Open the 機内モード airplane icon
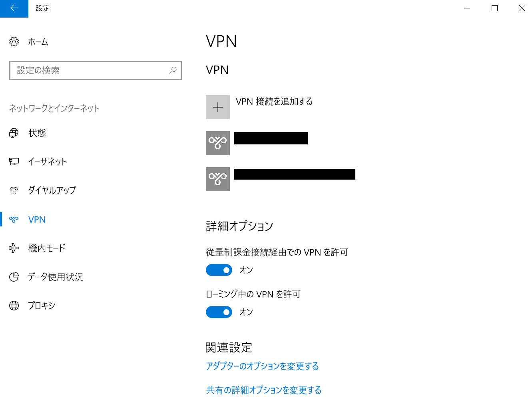The height and width of the screenshot is (406, 532). point(14,248)
